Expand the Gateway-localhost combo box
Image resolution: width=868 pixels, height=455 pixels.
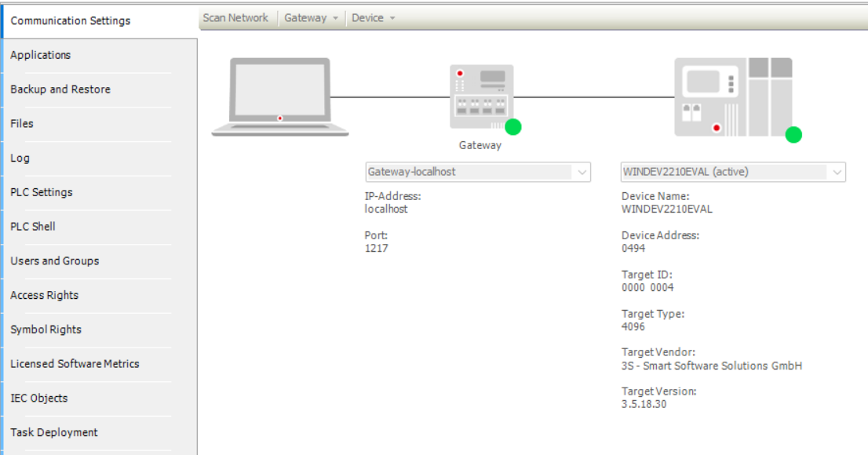[582, 172]
